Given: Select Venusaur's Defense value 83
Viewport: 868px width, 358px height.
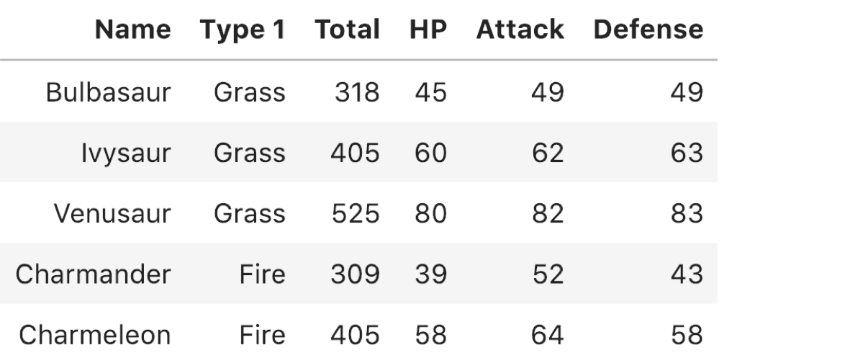Looking at the screenshot, I should point(687,213).
